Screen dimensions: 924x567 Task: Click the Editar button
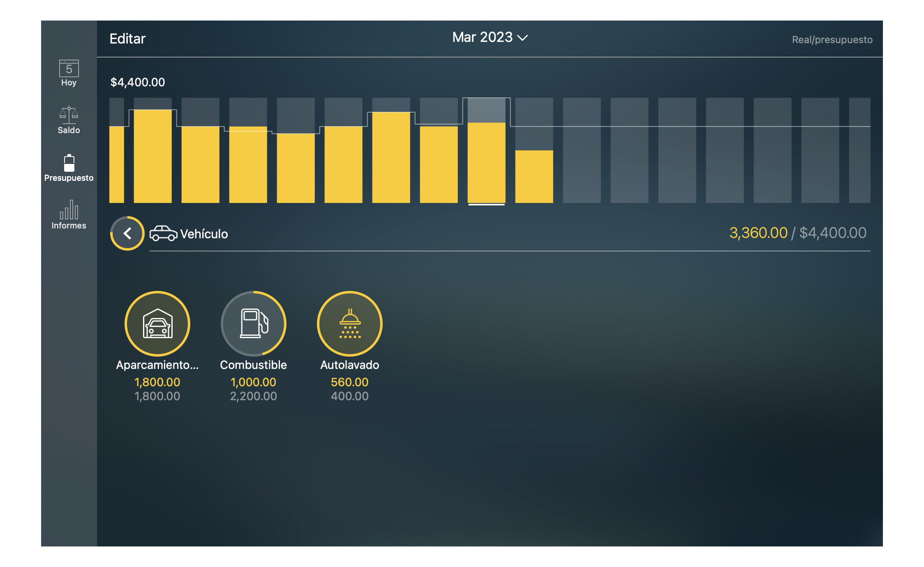[x=127, y=38]
